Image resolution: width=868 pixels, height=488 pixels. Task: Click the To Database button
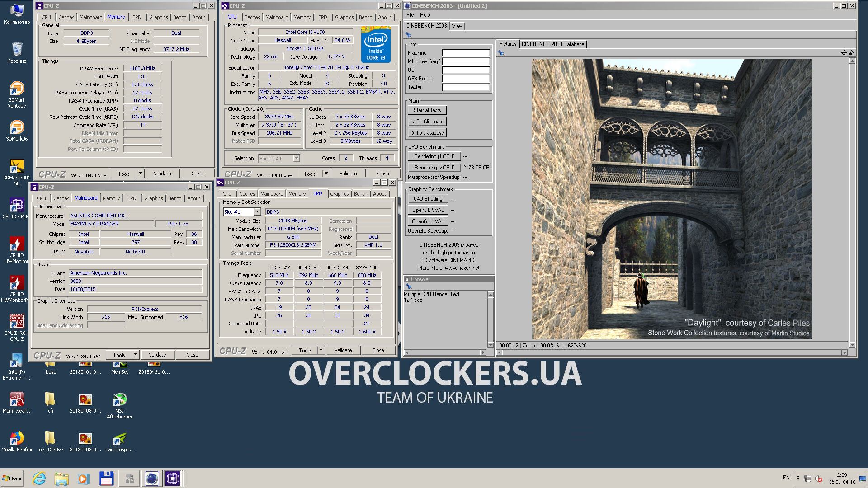pyautogui.click(x=427, y=133)
